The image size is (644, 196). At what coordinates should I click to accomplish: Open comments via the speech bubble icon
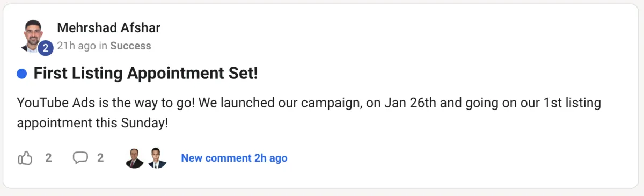(x=80, y=158)
